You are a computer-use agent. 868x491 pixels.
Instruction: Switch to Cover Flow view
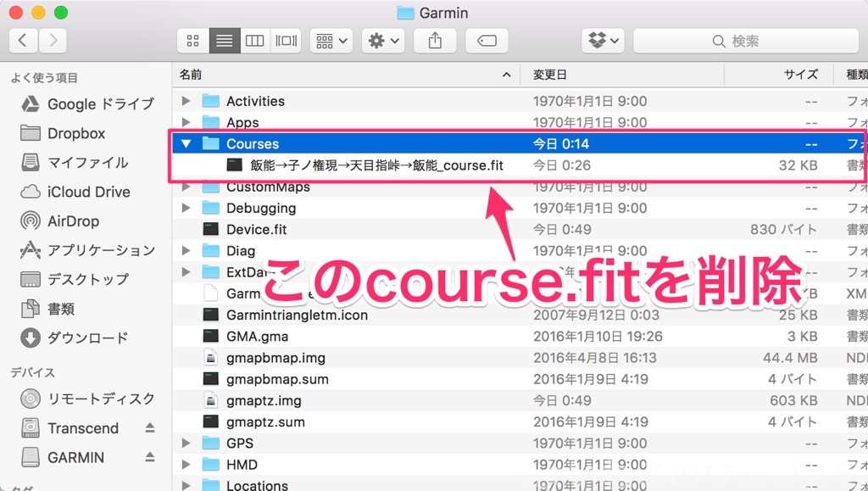pyautogui.click(x=286, y=40)
